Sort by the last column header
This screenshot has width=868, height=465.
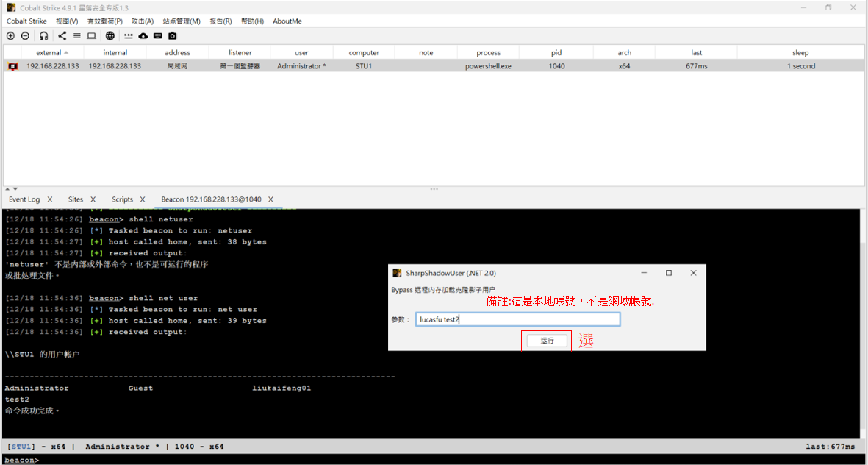pyautogui.click(x=697, y=53)
